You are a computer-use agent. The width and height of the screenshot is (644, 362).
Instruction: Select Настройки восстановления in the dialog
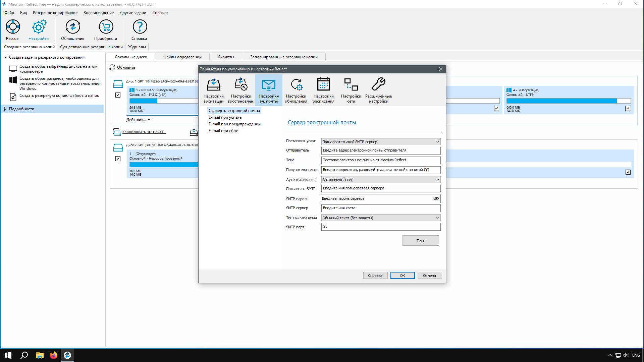tap(241, 90)
